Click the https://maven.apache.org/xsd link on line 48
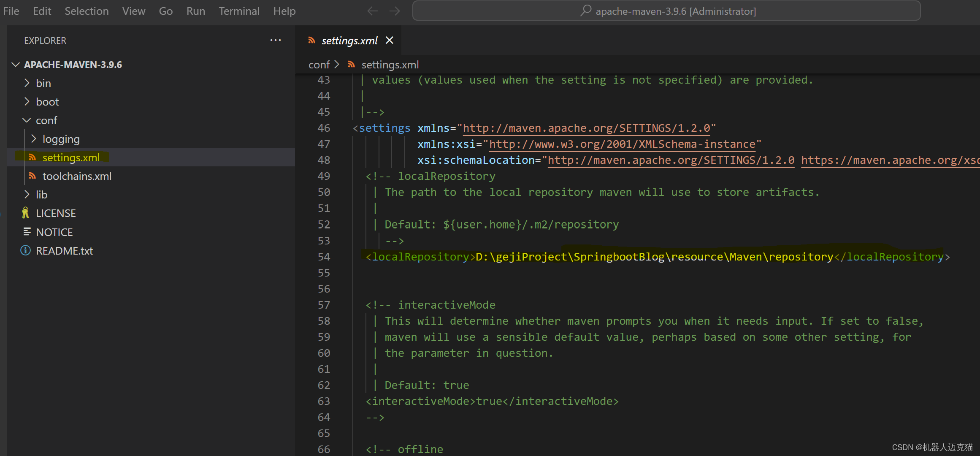980x456 pixels. coord(891,160)
